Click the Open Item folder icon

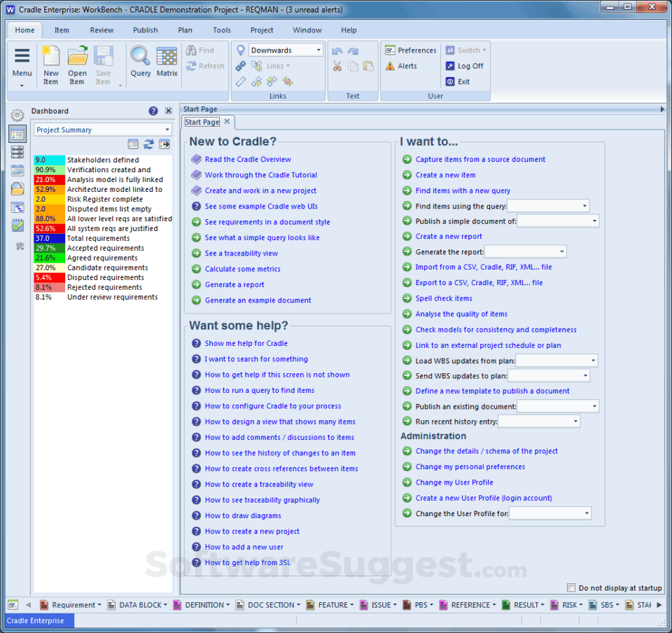pos(77,57)
